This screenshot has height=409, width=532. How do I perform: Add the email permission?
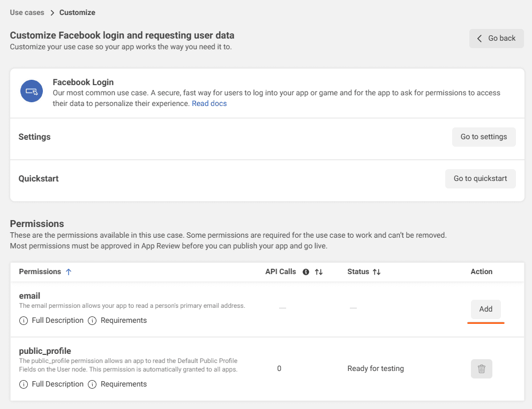(x=485, y=309)
